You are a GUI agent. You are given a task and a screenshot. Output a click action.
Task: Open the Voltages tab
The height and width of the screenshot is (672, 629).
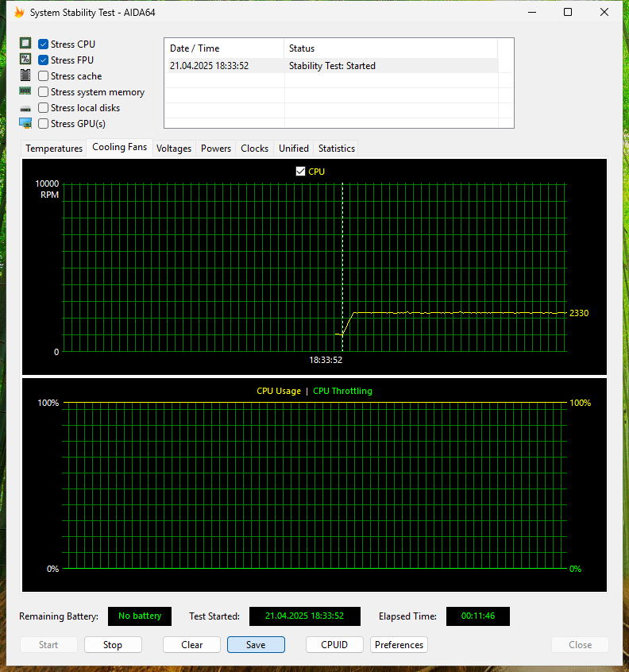point(174,149)
